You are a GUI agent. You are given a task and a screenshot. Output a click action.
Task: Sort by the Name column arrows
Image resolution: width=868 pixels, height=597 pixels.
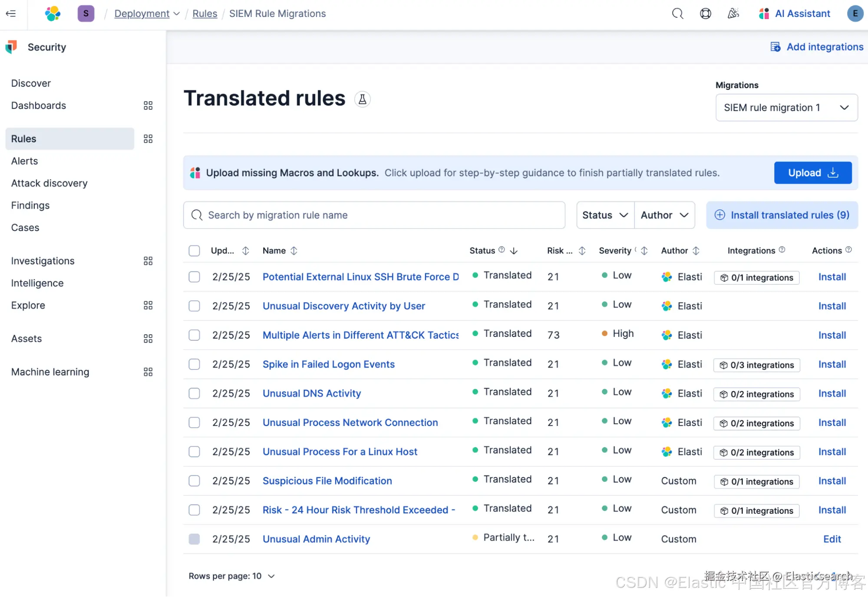pyautogui.click(x=294, y=251)
